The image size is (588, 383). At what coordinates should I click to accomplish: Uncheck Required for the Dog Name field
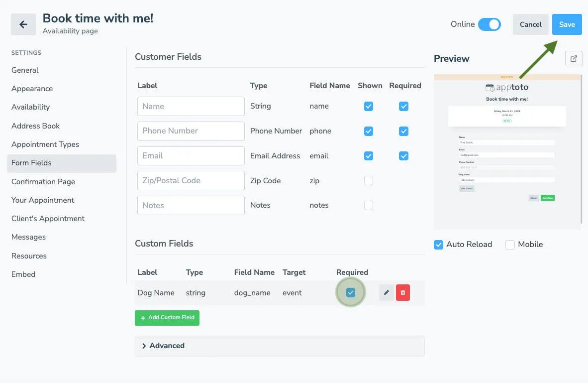(x=351, y=292)
